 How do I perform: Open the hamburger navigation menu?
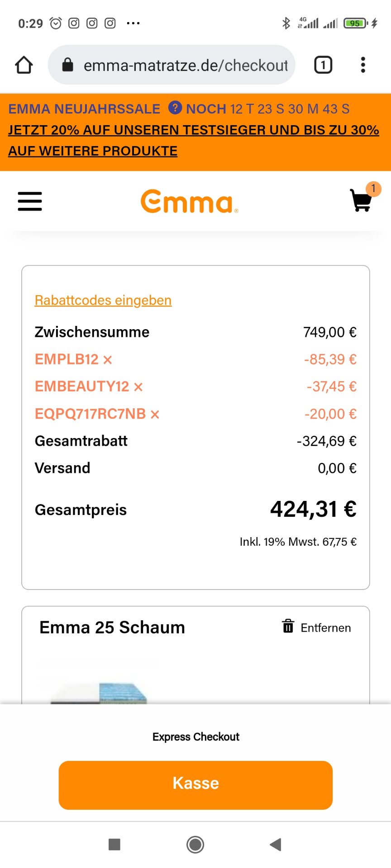pos(30,201)
